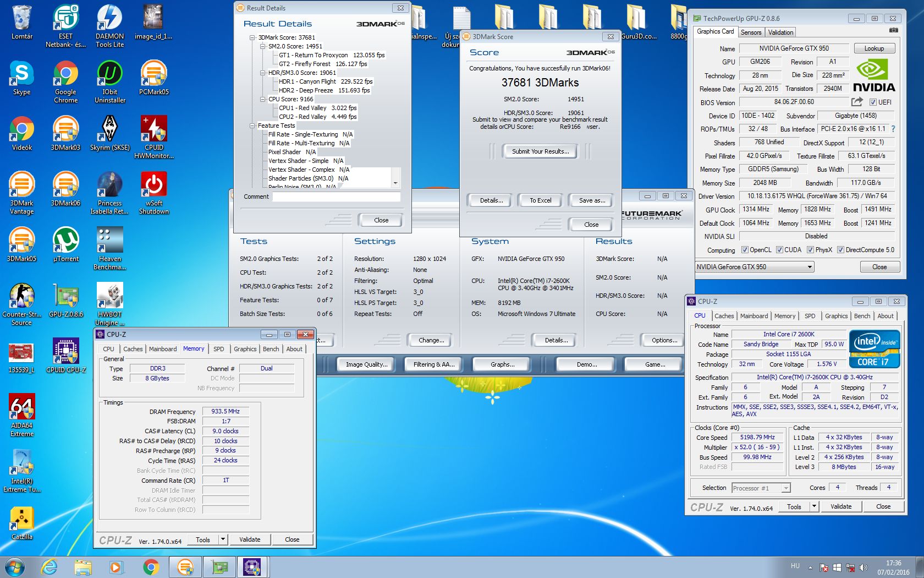
Task: Click Show desktop strip at taskbar end
Action: (x=920, y=567)
